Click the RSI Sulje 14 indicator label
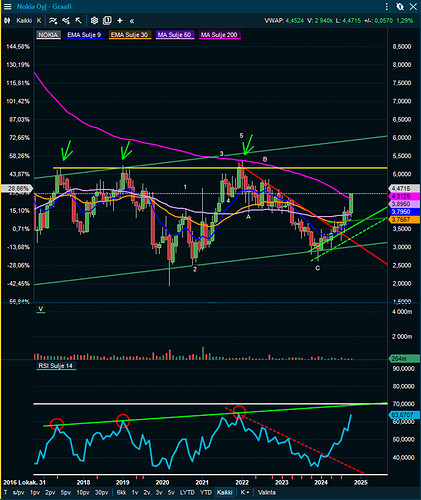 tap(56, 366)
